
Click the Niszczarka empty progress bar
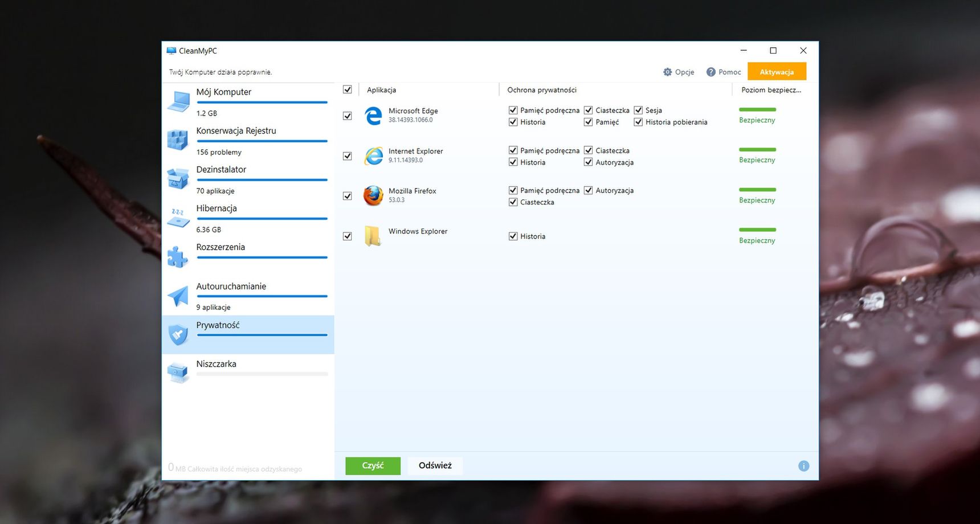262,374
